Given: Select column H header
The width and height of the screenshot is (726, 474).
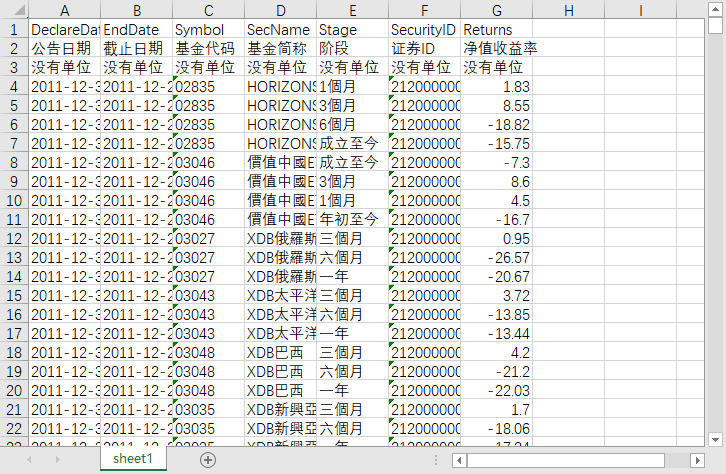Looking at the screenshot, I should tap(569, 10).
